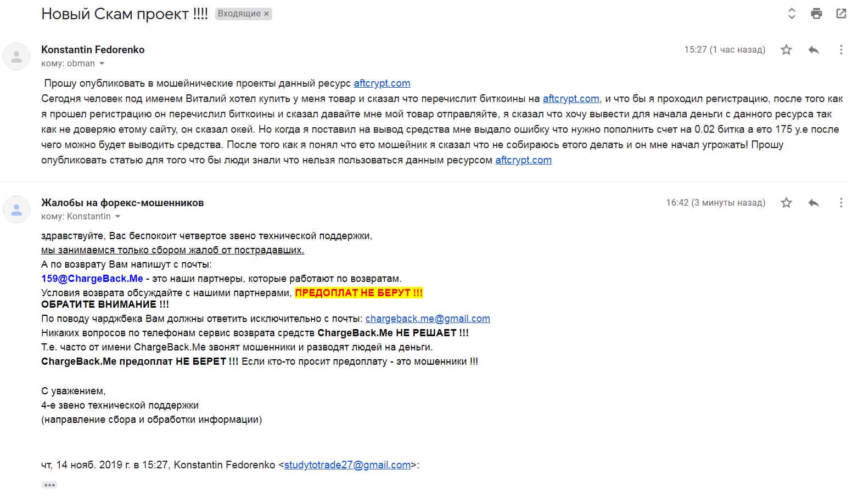Click Konstantin Fedorenko's profile avatar
This screenshot has height=504, width=858.
click(x=16, y=56)
